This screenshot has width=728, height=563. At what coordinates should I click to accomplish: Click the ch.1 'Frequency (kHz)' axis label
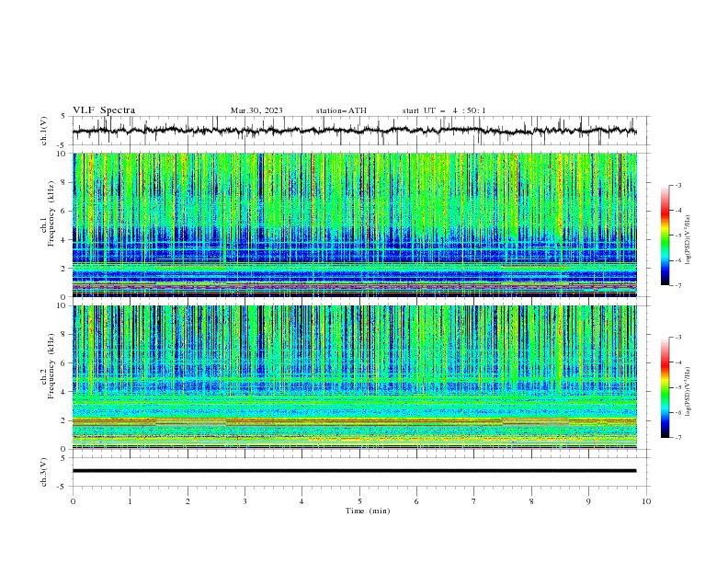tap(51, 213)
